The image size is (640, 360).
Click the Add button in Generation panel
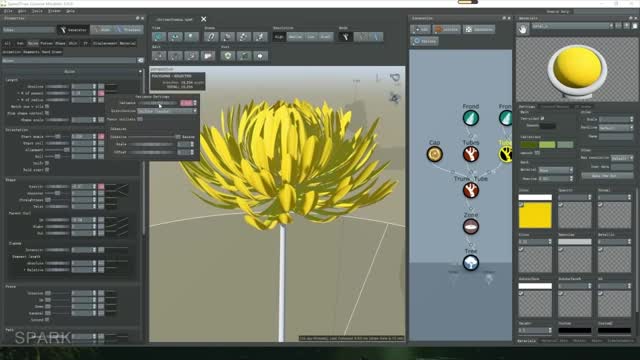[420, 29]
